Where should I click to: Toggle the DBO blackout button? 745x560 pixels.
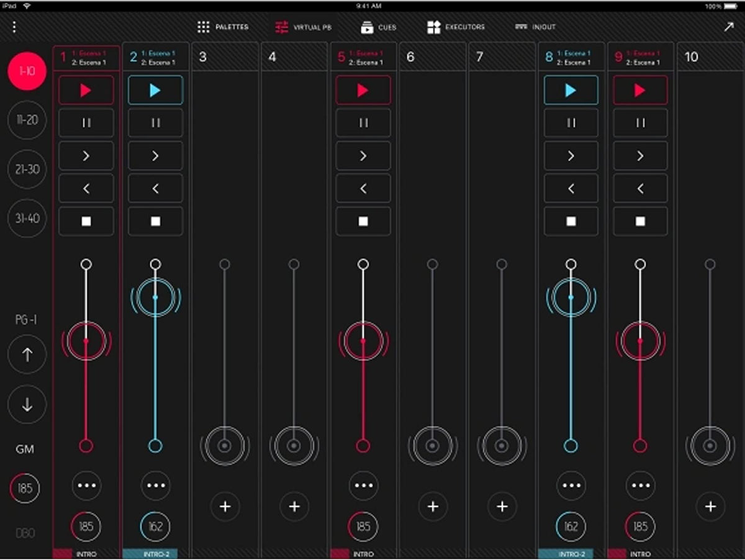click(x=25, y=533)
